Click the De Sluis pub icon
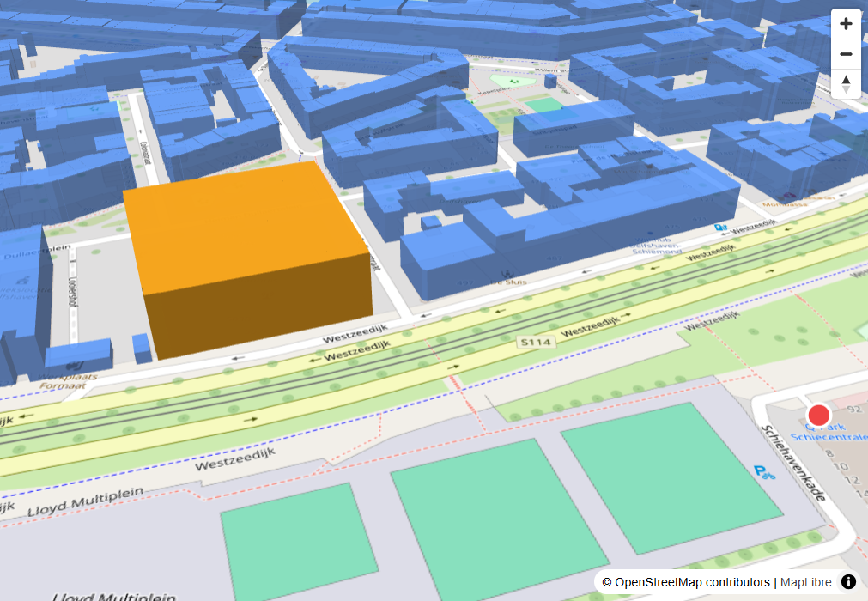 pos(507,275)
